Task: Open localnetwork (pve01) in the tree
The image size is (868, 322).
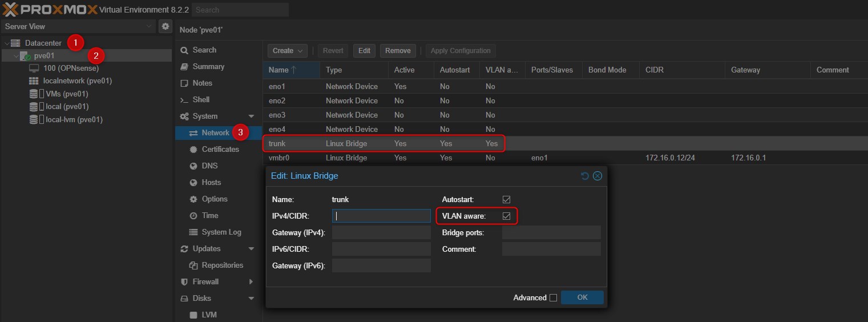Action: [77, 81]
